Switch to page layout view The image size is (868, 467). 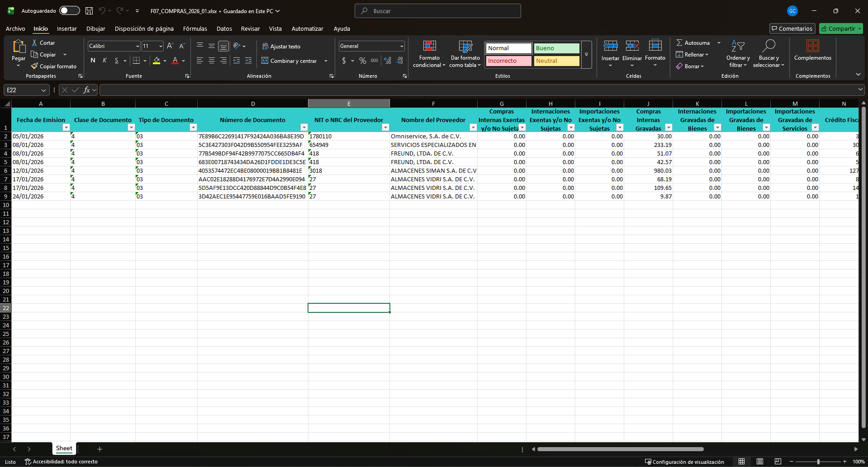pyautogui.click(x=760, y=462)
